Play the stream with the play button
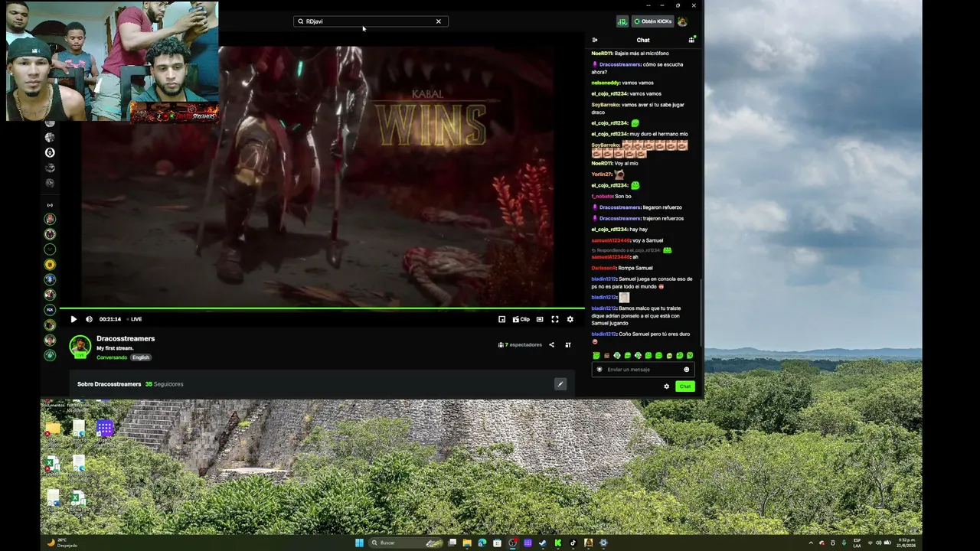Image resolution: width=980 pixels, height=551 pixels. (x=73, y=319)
